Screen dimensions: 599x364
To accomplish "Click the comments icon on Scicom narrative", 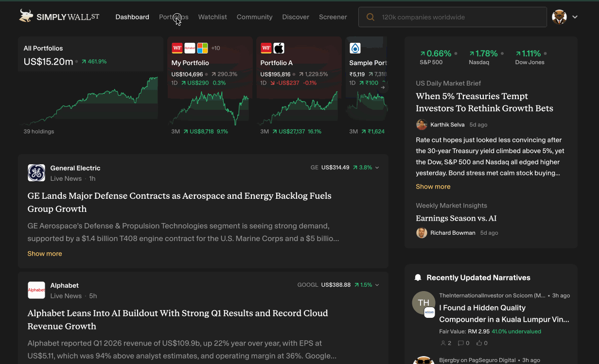I will (x=461, y=343).
